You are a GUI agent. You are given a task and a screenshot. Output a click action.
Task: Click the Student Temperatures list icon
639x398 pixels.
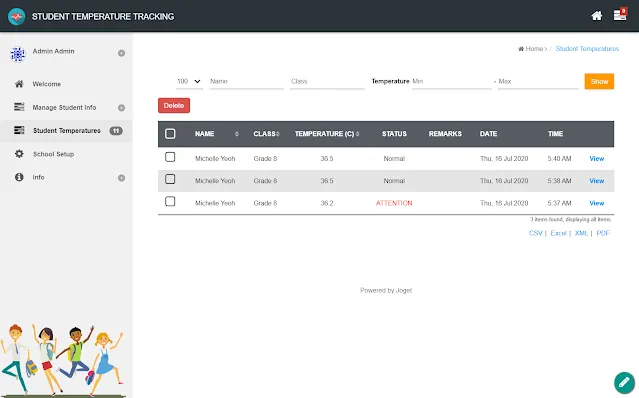[19, 130]
